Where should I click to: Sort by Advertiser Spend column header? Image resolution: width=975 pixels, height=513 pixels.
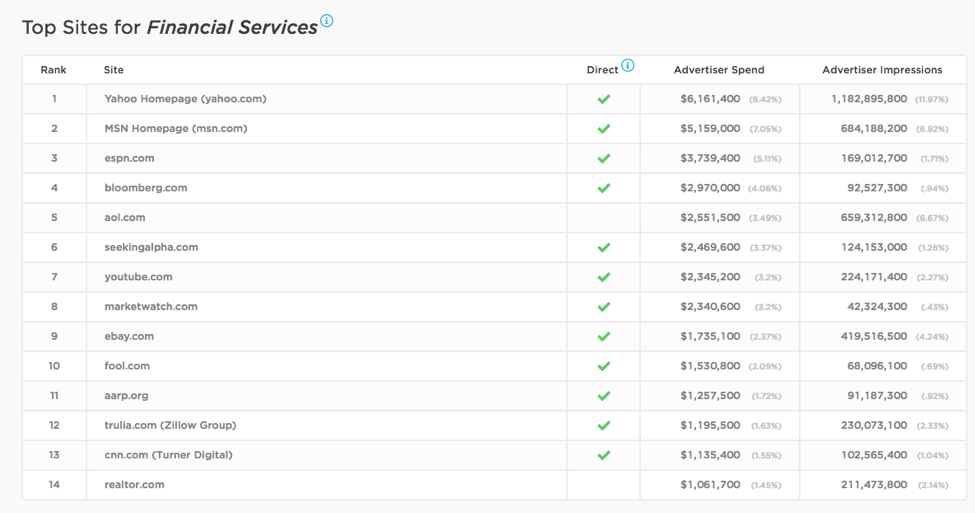pyautogui.click(x=719, y=70)
